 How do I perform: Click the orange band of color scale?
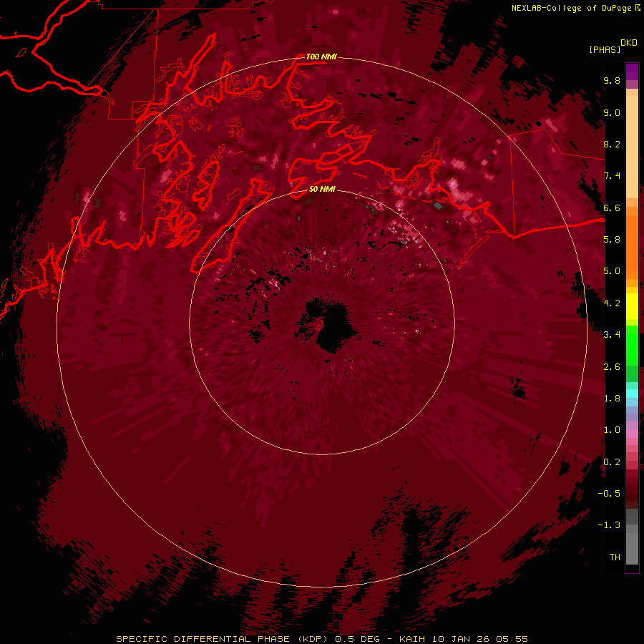tap(632, 246)
